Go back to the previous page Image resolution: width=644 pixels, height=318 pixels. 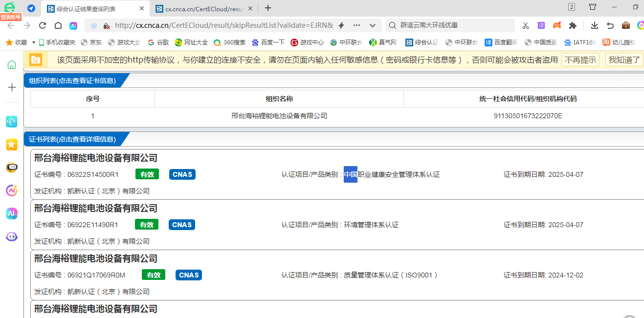click(11, 25)
